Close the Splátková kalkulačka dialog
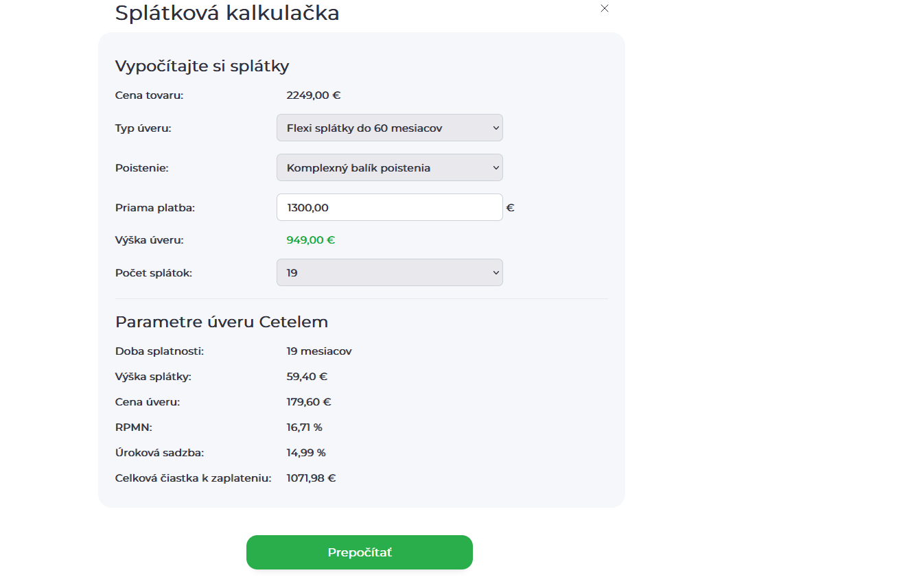This screenshot has width=908, height=588. pyautogui.click(x=605, y=9)
